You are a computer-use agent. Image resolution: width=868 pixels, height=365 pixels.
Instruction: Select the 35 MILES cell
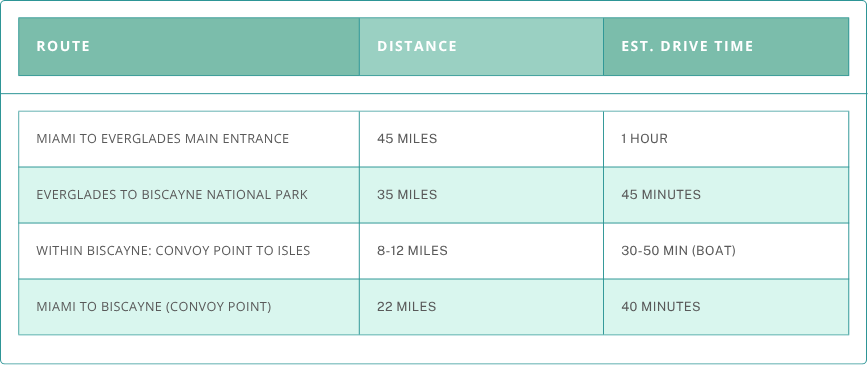481,195
